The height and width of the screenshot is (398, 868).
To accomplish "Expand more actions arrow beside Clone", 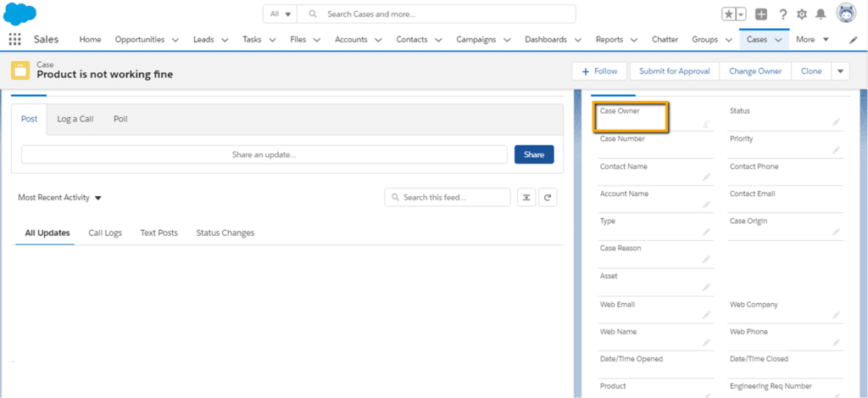I will tap(841, 71).
